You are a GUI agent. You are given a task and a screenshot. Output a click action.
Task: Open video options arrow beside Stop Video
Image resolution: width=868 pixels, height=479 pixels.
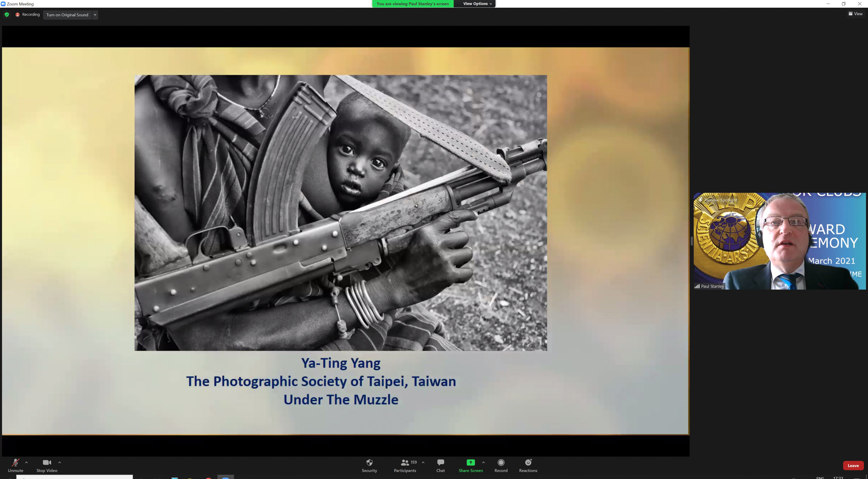tap(59, 463)
